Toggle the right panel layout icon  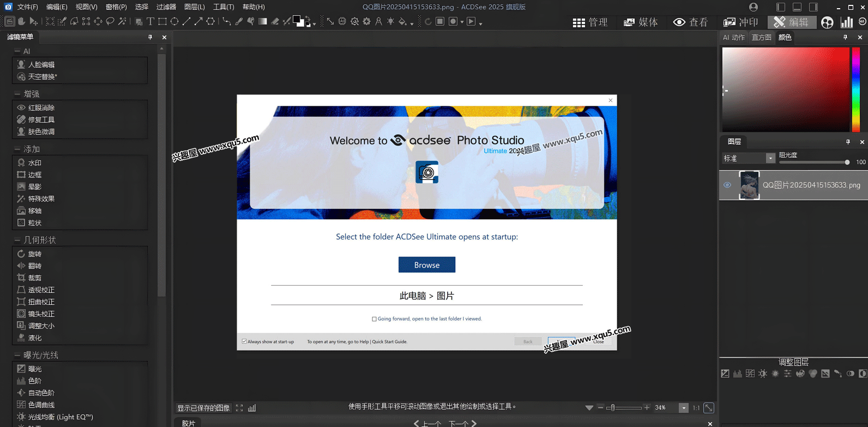pyautogui.click(x=813, y=7)
